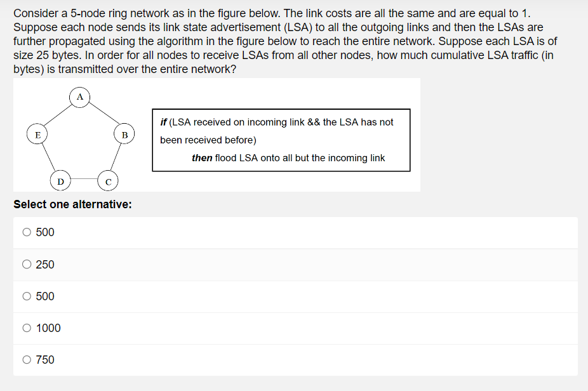This screenshot has height=391, width=588.
Task: Click the flooding algorithm pseudocode box
Action: point(281,140)
